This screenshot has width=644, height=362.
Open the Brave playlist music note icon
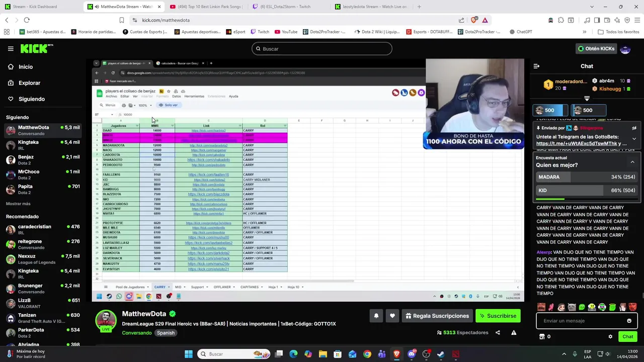(587, 20)
